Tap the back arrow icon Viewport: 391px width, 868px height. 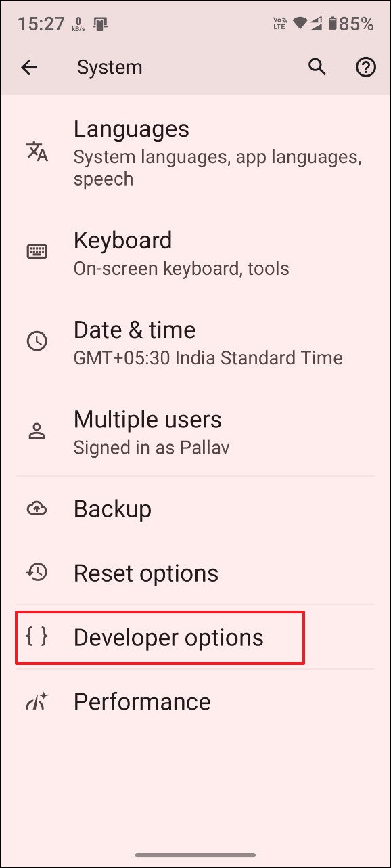(x=29, y=67)
